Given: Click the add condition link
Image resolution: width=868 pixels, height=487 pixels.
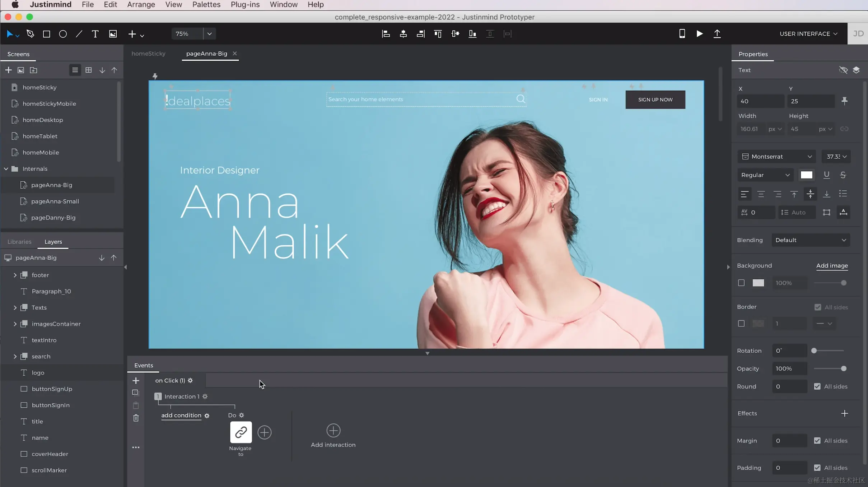Looking at the screenshot, I should (181, 415).
